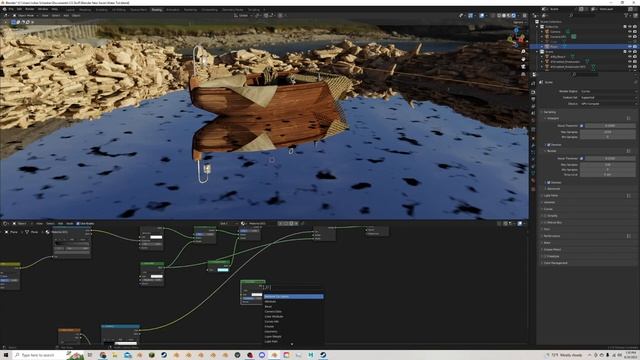Open Global transform orientation dropdown

point(242,16)
